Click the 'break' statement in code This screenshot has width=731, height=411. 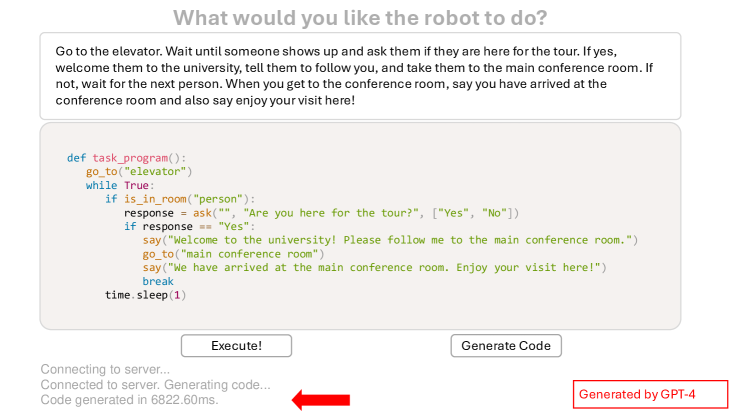[158, 281]
